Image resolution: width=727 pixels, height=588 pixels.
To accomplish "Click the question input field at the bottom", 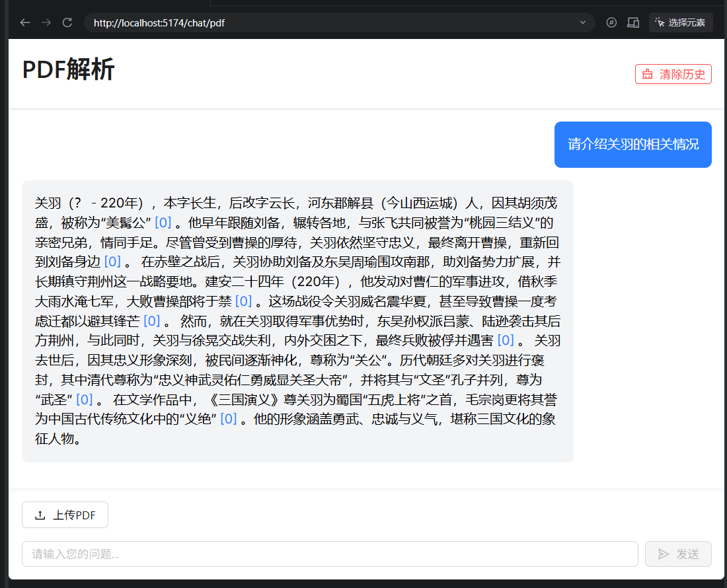I will (330, 554).
